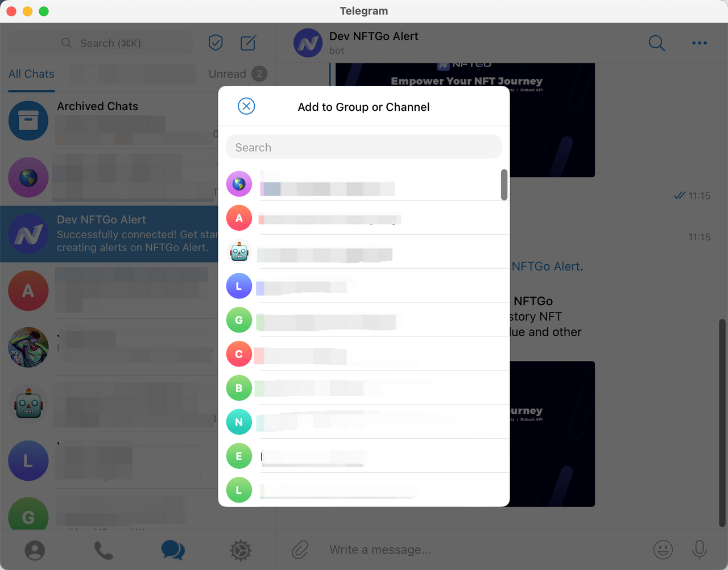Record voice message microphone icon
728x570 pixels.
tap(700, 550)
